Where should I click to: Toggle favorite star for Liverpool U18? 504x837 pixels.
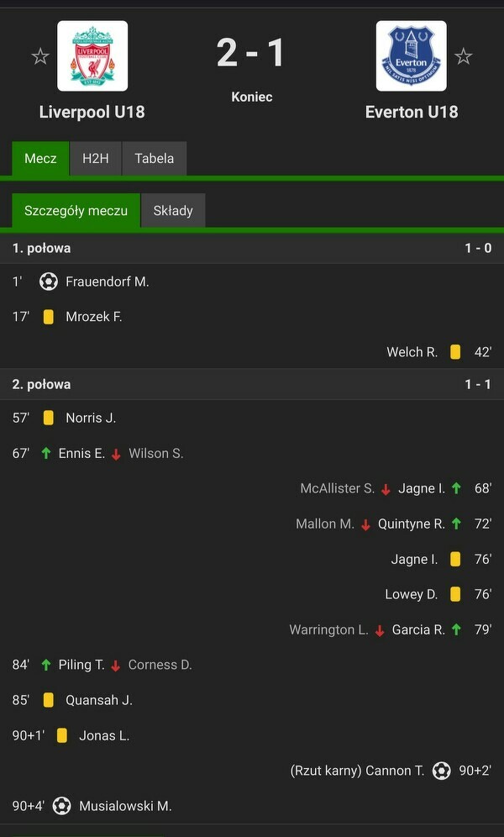coord(40,56)
